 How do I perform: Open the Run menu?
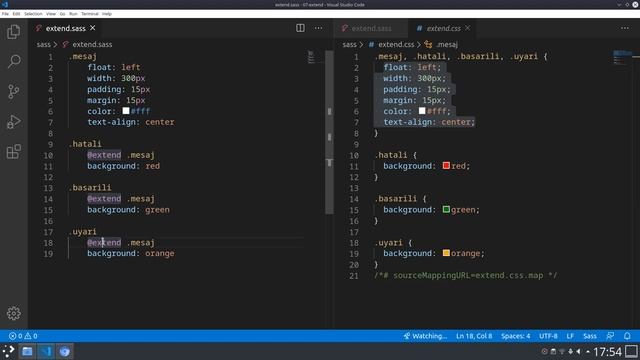click(73, 14)
